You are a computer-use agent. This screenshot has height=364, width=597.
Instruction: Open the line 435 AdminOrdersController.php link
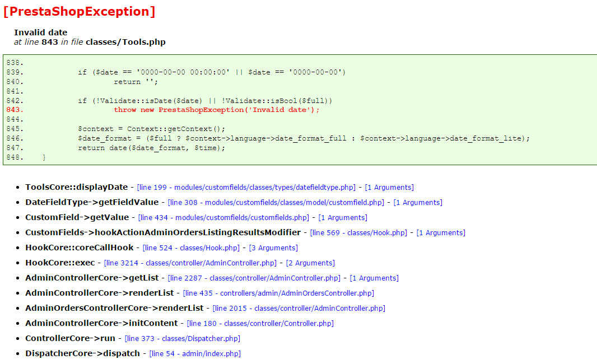(278, 293)
